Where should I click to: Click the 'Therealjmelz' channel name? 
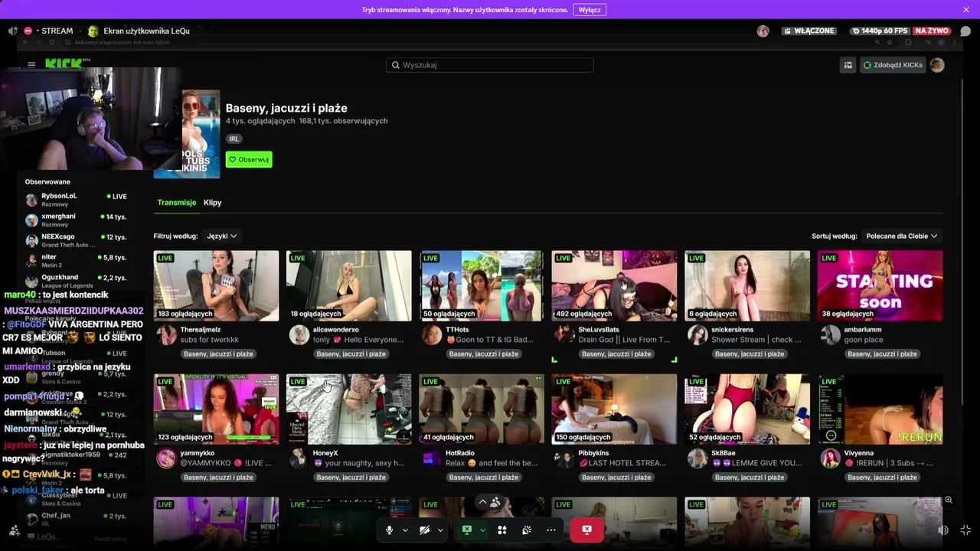pos(201,330)
